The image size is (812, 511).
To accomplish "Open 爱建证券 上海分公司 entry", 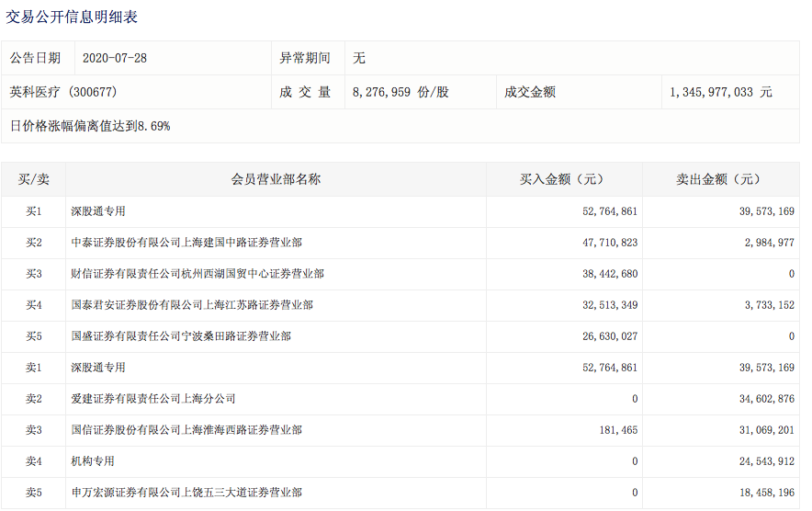I will [x=153, y=399].
